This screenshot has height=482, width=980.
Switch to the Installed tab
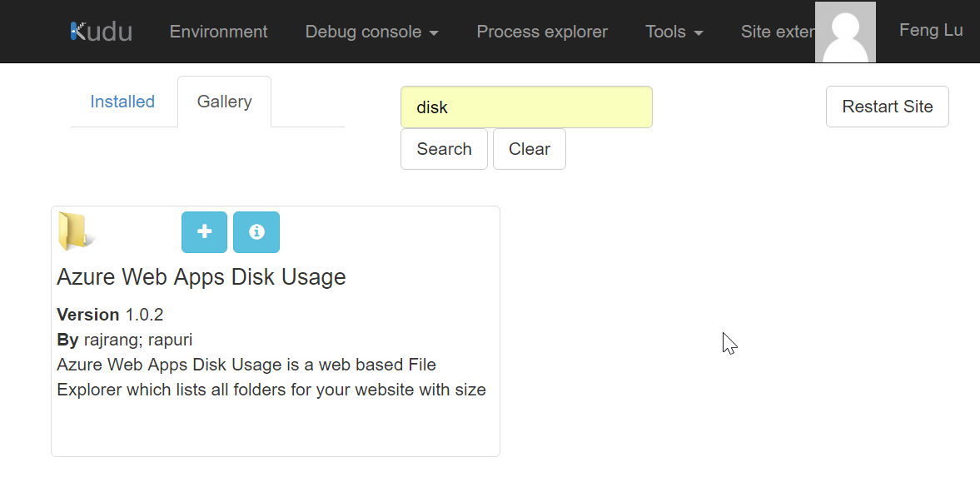pos(122,101)
